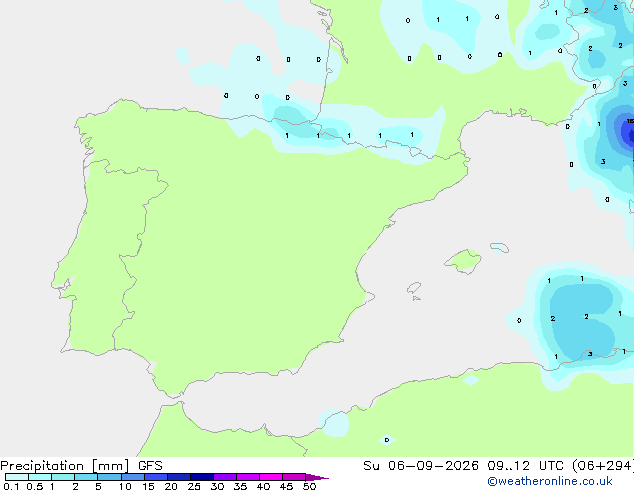Click the '50' legend label
Viewport: 634px width, 490px height.
pos(309,486)
